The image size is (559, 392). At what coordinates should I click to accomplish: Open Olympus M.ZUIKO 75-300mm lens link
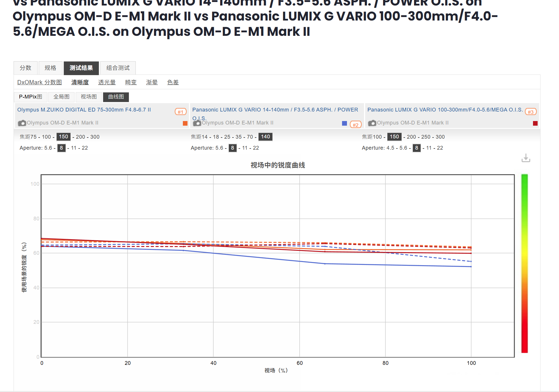(x=84, y=110)
